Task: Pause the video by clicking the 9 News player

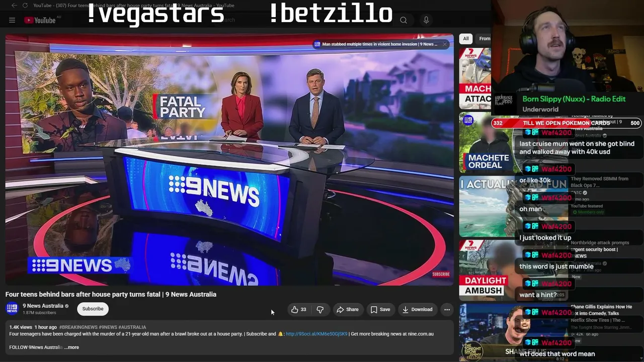Action: 229,160
